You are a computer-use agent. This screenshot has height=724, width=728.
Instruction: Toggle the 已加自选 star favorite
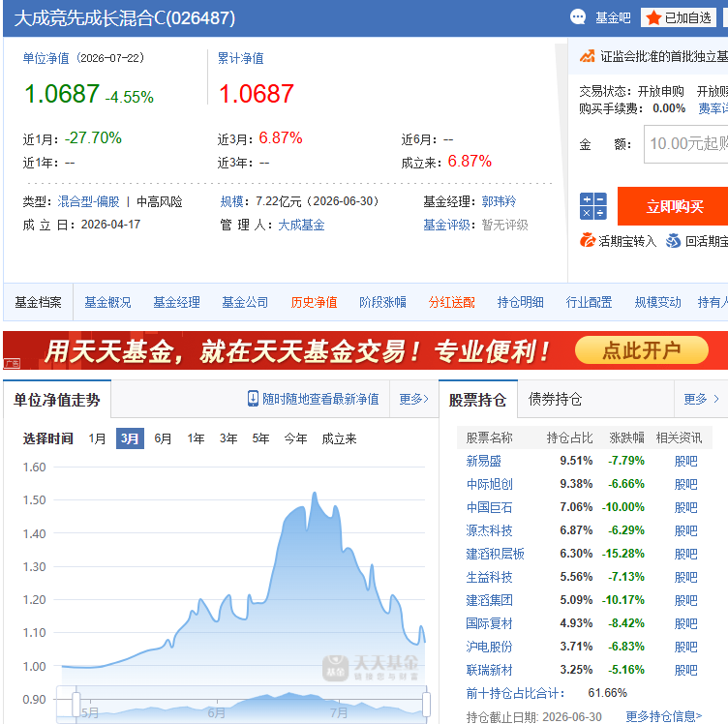pyautogui.click(x=653, y=18)
